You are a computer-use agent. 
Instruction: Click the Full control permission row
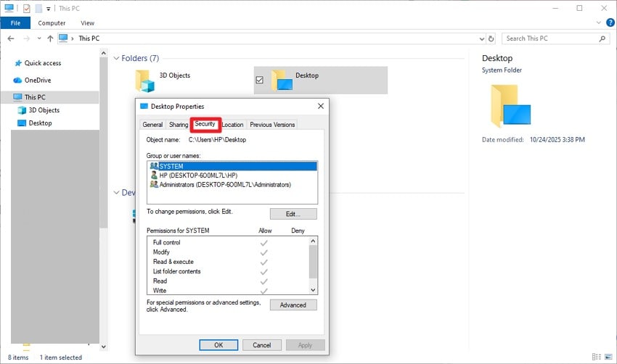228,242
